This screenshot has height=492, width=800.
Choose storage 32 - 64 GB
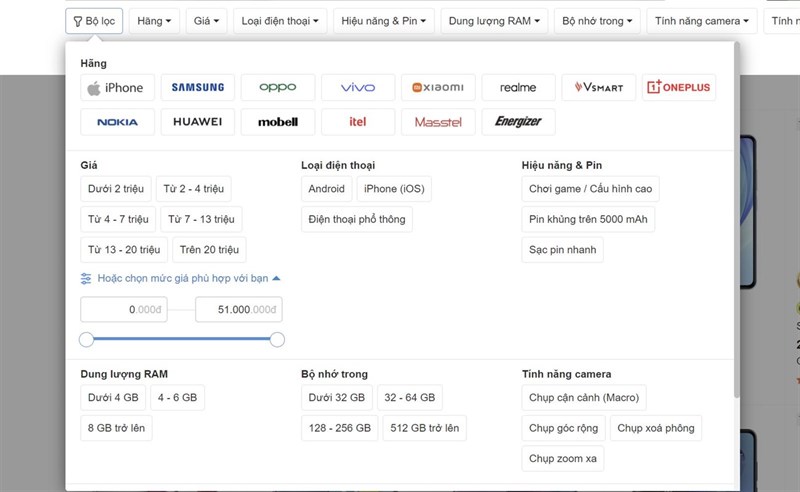point(410,398)
